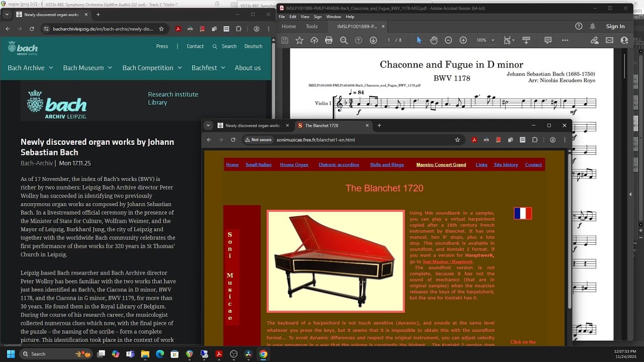Star the PDF file in Acrobat toolbar
The width and height of the screenshot is (644, 362).
tap(299, 40)
